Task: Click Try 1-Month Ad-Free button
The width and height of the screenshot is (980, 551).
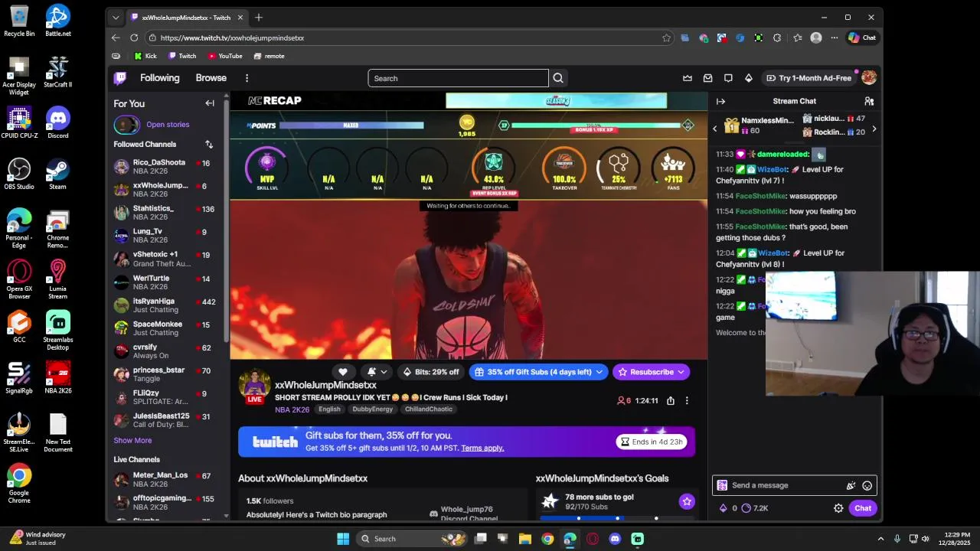Action: pyautogui.click(x=809, y=78)
